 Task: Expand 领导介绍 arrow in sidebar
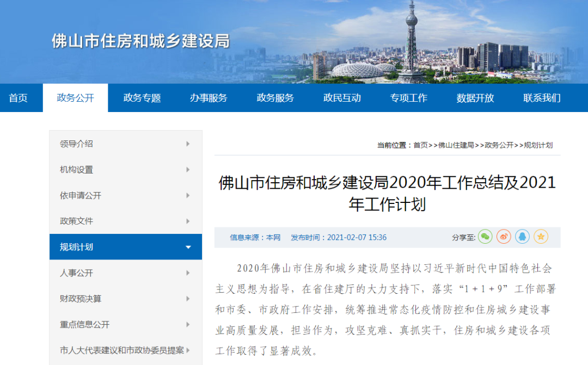click(x=188, y=144)
